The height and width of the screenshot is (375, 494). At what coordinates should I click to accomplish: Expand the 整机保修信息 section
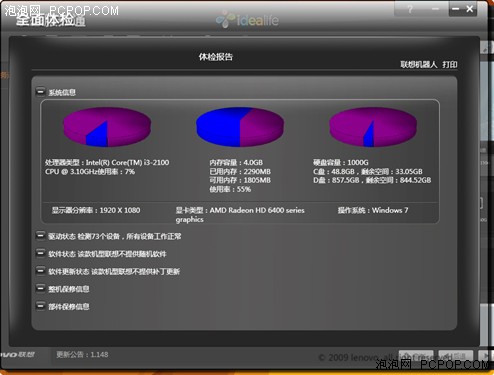click(x=40, y=288)
